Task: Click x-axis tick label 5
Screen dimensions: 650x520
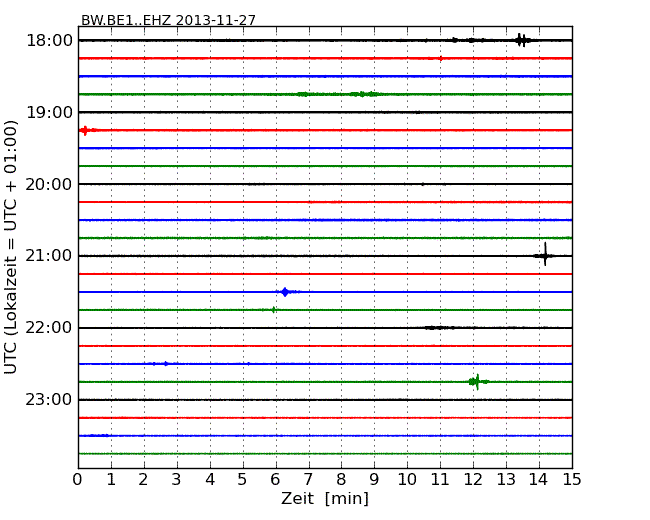Action: [243, 480]
